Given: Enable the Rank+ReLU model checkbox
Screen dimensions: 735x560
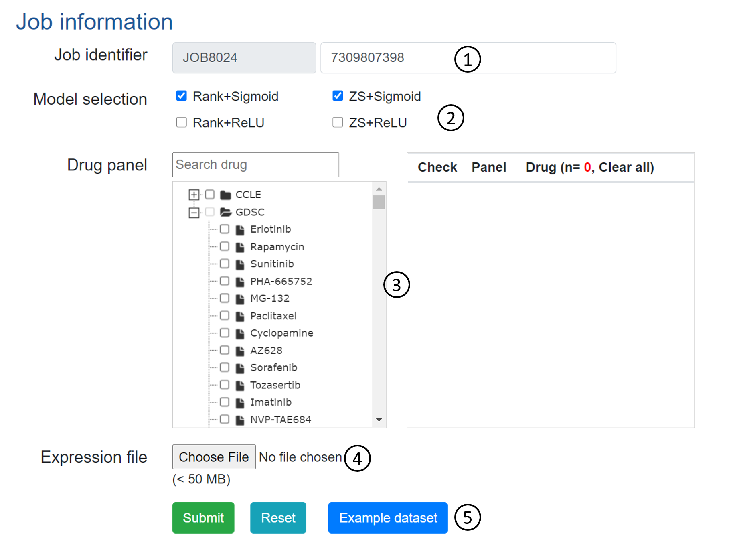Looking at the screenshot, I should point(182,122).
